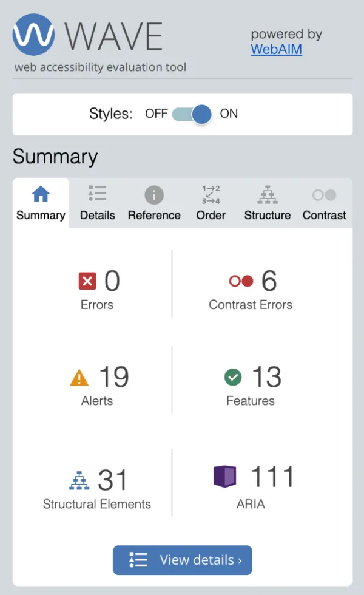Click the green Features checkmark icon
The width and height of the screenshot is (364, 595).
pos(233,377)
